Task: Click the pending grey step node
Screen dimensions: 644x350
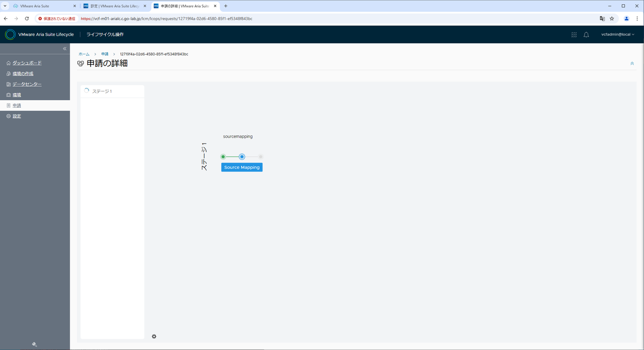Action: [x=261, y=157]
